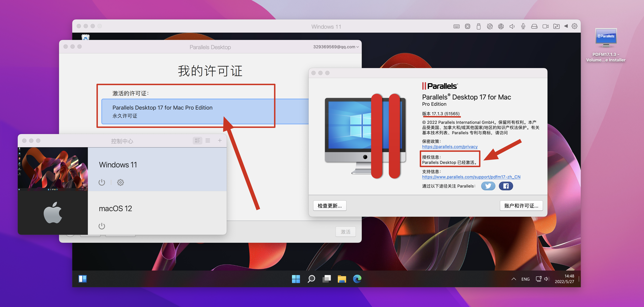Open the parallels.com/privacy link
Viewport: 644px width, 307px height.
coord(450,147)
